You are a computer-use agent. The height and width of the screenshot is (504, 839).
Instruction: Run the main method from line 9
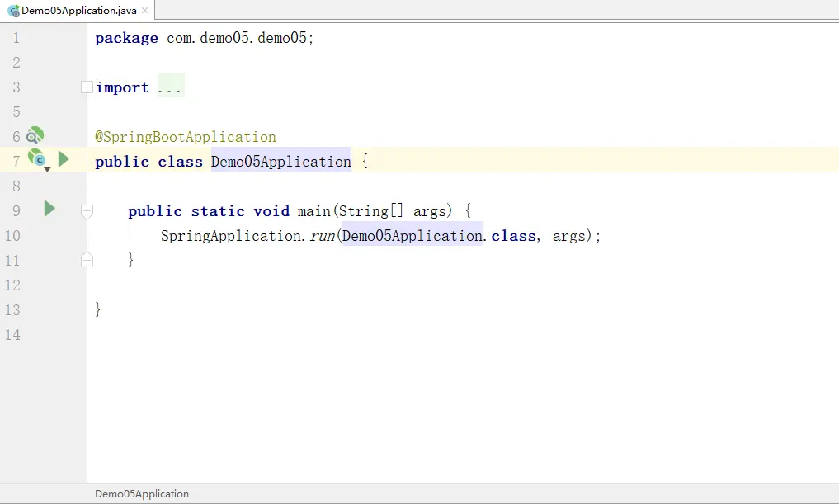49,209
